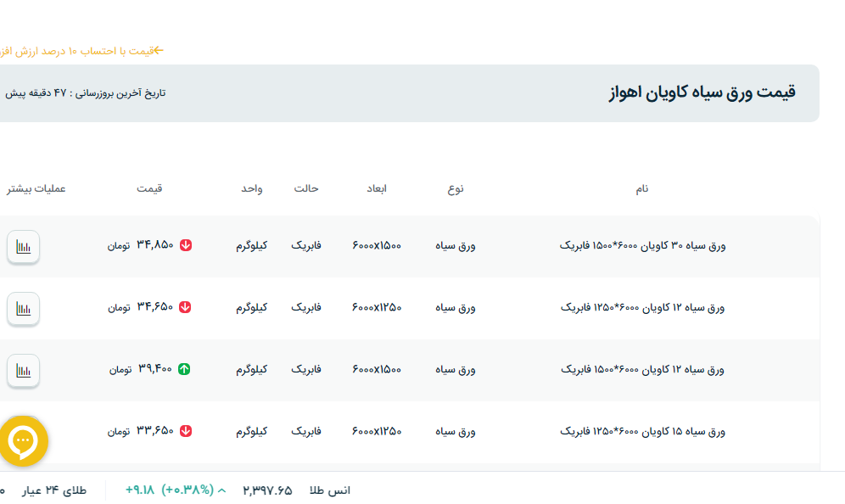Click the نام column header
Image resolution: width=845 pixels, height=504 pixels.
642,188
